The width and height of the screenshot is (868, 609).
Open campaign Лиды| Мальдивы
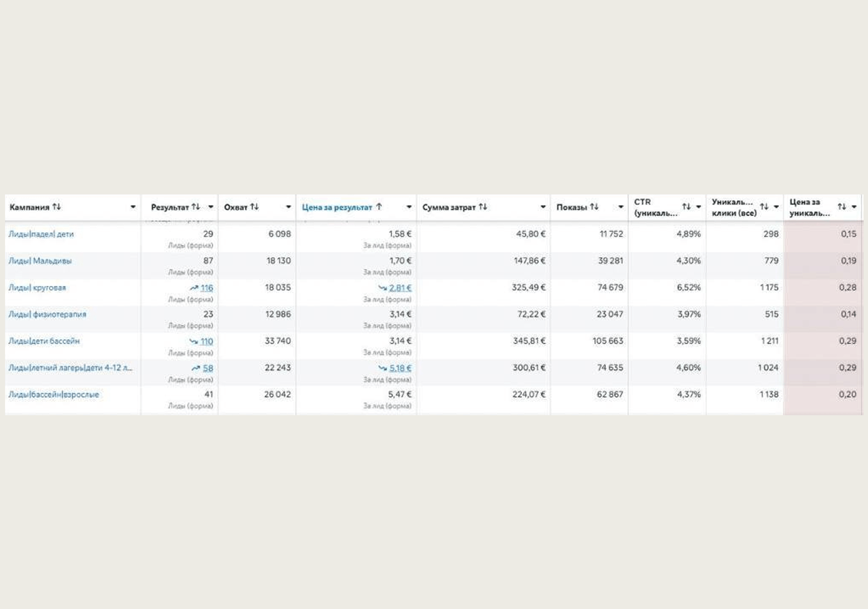pos(40,261)
